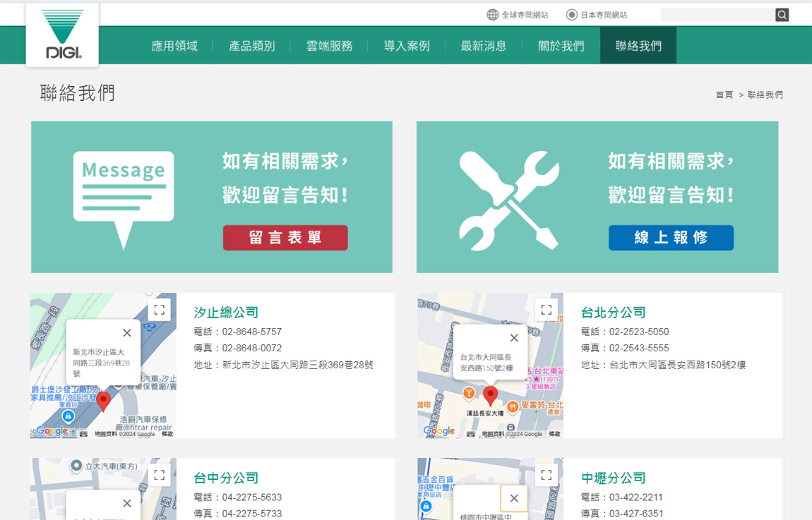The height and width of the screenshot is (520, 812).
Task: Go to the 關於我們 menu
Action: (x=561, y=46)
